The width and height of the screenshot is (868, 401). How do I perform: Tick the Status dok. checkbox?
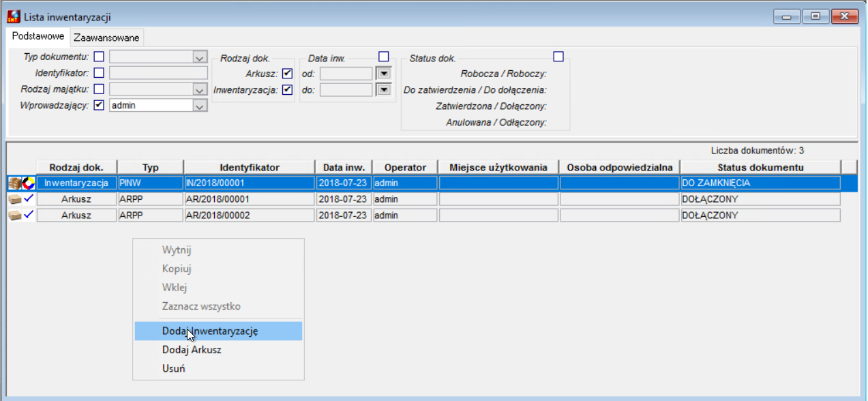[558, 57]
